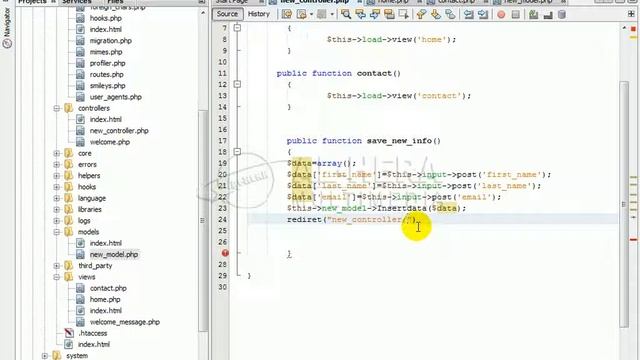Expand the errors folder
The height and width of the screenshot is (360, 640).
point(57,164)
